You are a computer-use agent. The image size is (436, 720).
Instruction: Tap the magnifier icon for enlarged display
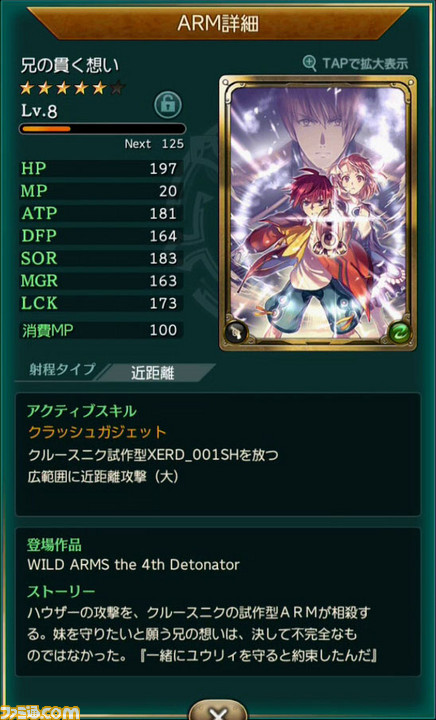click(310, 63)
